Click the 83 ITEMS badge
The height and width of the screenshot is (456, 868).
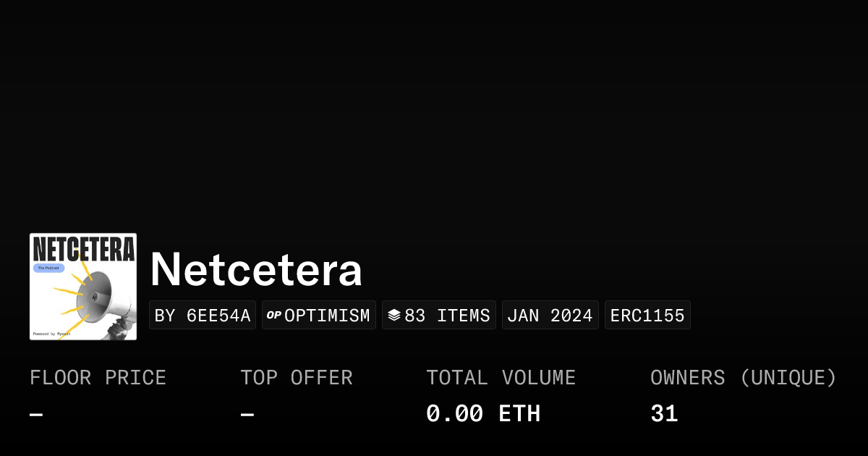click(439, 315)
